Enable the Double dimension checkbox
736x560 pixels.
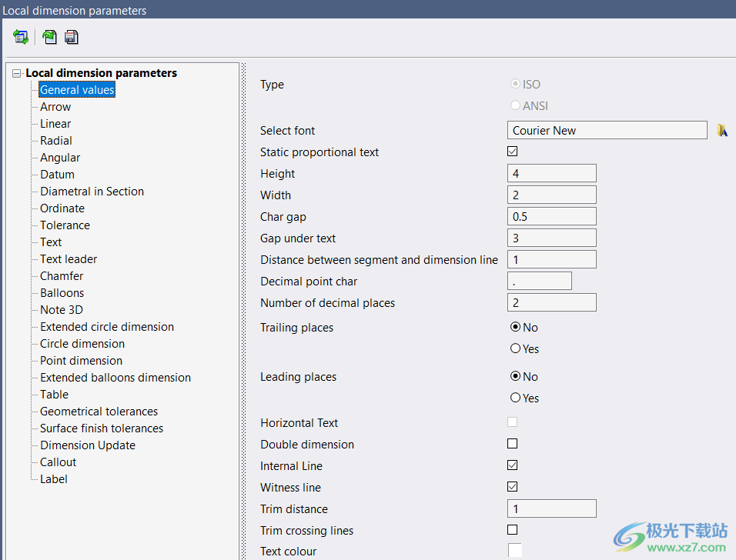point(512,443)
